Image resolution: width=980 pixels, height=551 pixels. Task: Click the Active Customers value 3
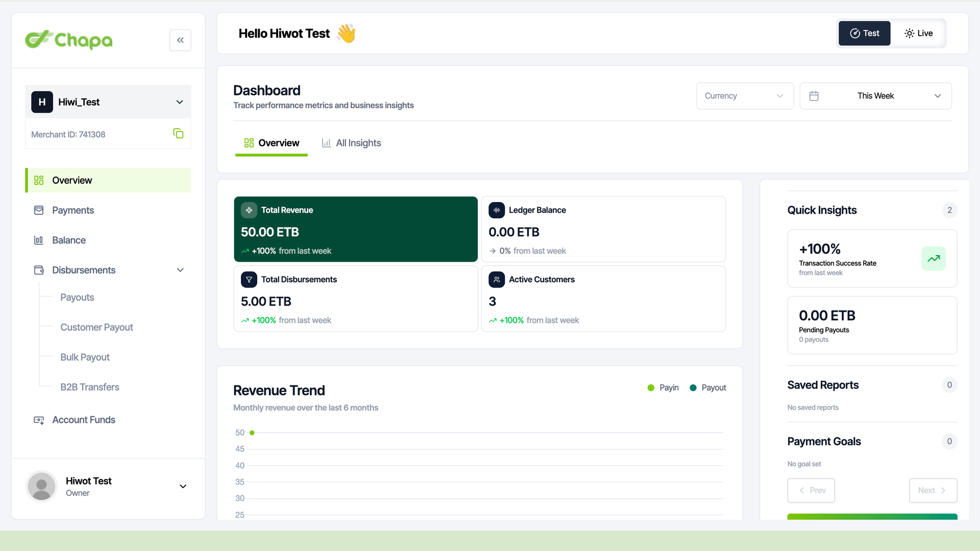(x=493, y=302)
